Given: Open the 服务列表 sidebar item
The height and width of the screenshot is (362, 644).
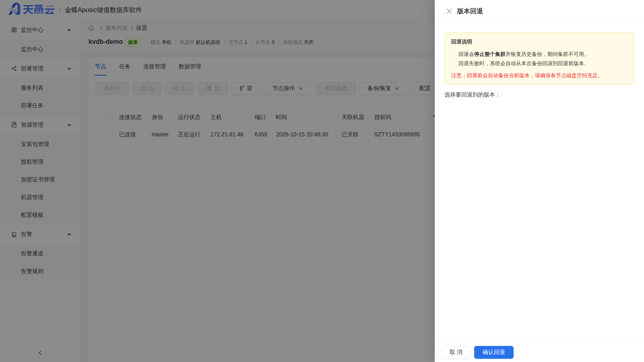Looking at the screenshot, I should (x=40, y=88).
